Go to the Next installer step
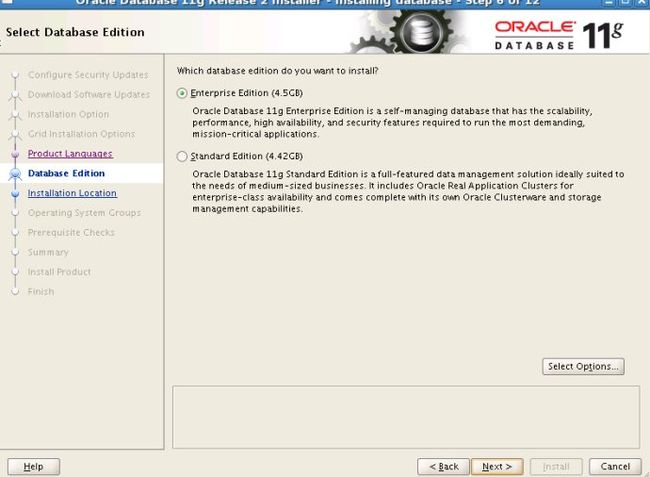This screenshot has width=650, height=477. (x=497, y=467)
